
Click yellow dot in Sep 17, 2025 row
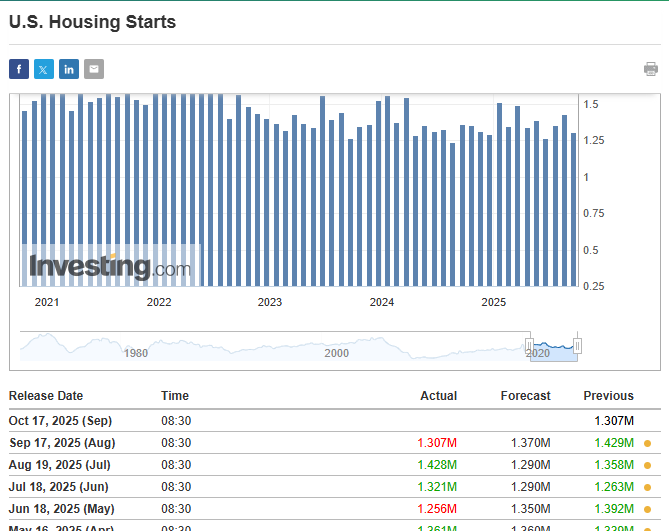point(647,443)
